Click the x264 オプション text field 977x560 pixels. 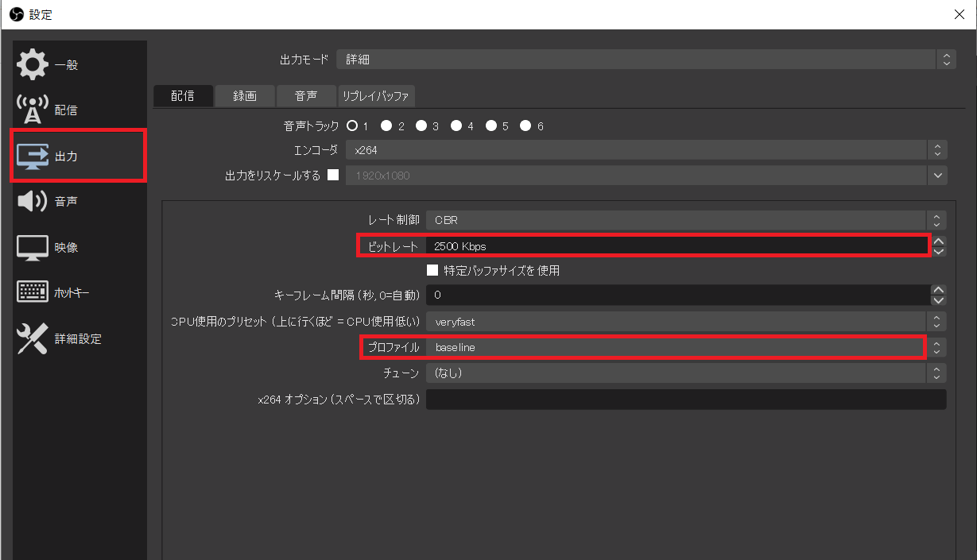(685, 400)
